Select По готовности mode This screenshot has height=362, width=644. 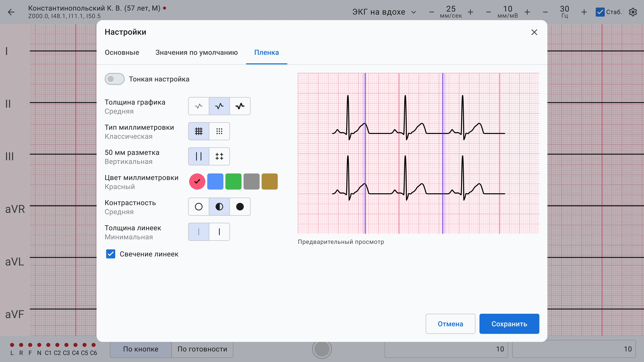(x=202, y=349)
